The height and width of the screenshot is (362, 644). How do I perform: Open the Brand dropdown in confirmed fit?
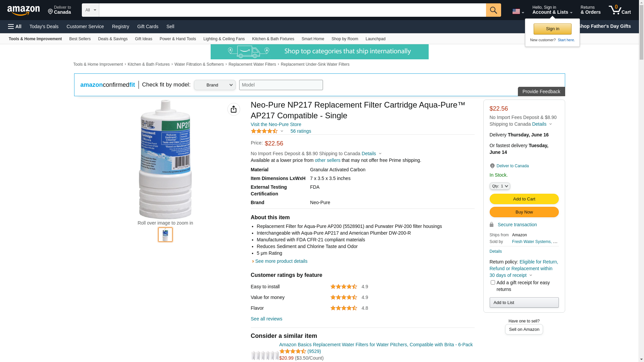point(215,85)
